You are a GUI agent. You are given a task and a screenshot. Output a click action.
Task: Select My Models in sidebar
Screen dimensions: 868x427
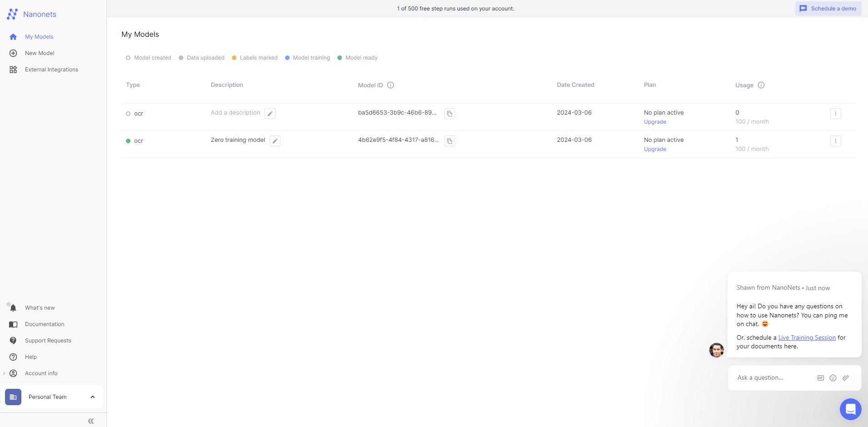[39, 37]
